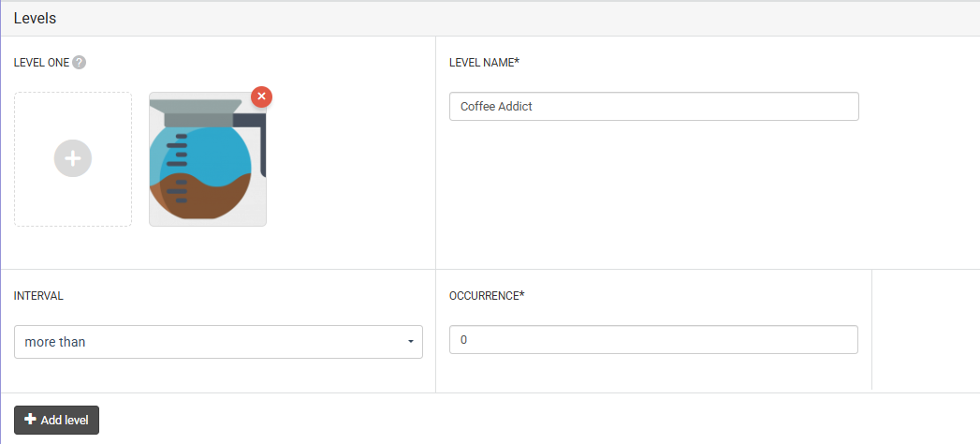
Task: Click the plus icon in Add level button
Action: (x=30, y=420)
